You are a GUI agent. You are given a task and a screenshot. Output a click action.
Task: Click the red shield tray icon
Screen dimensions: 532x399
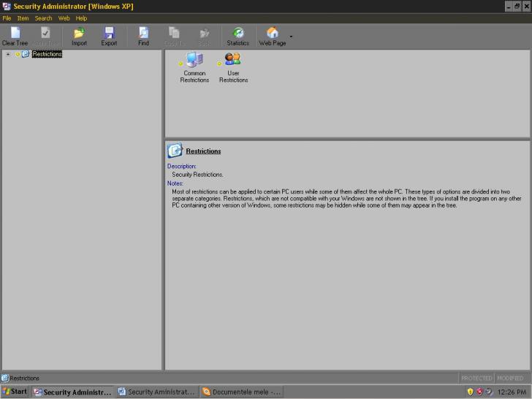click(479, 392)
